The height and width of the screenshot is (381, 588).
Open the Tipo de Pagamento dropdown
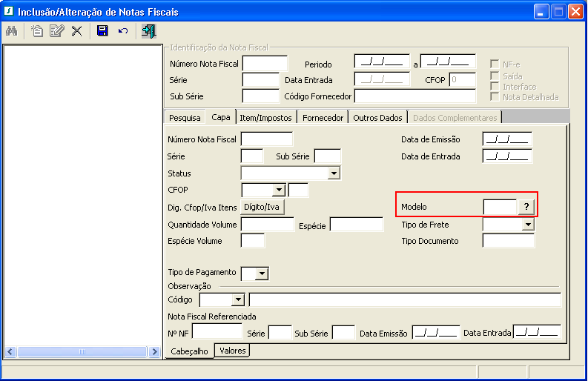pos(262,274)
